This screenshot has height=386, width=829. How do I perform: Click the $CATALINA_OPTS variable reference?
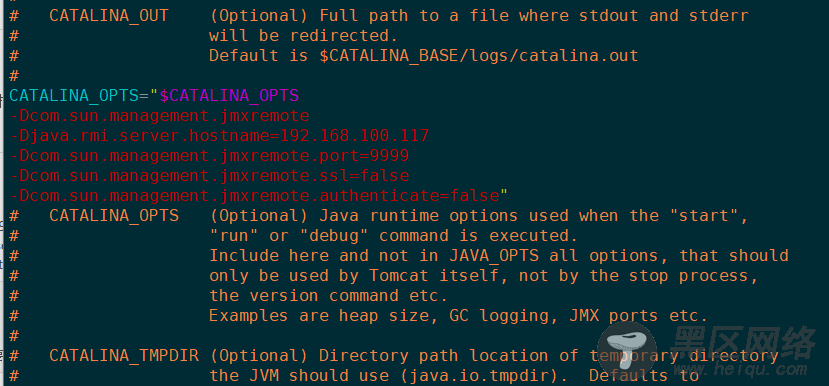(x=229, y=96)
